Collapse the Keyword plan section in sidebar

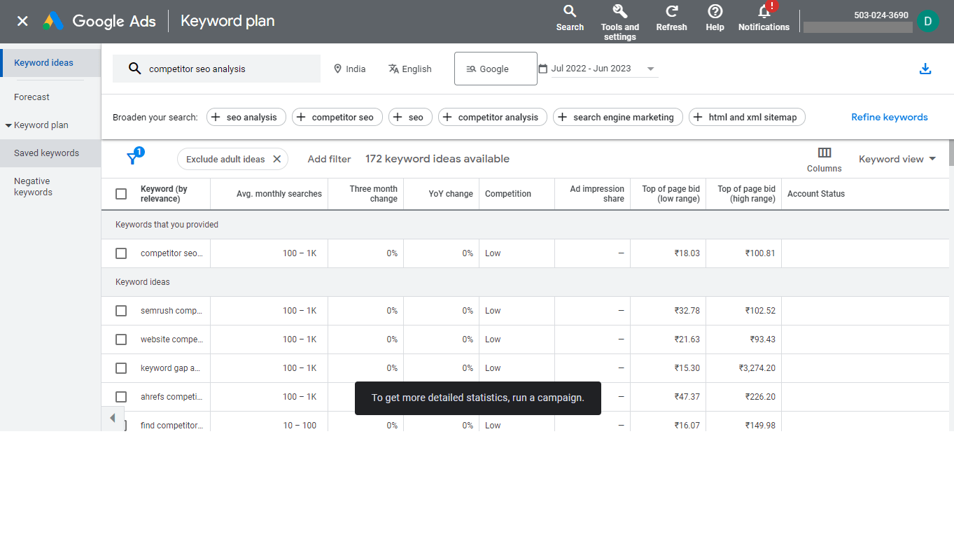coord(9,125)
